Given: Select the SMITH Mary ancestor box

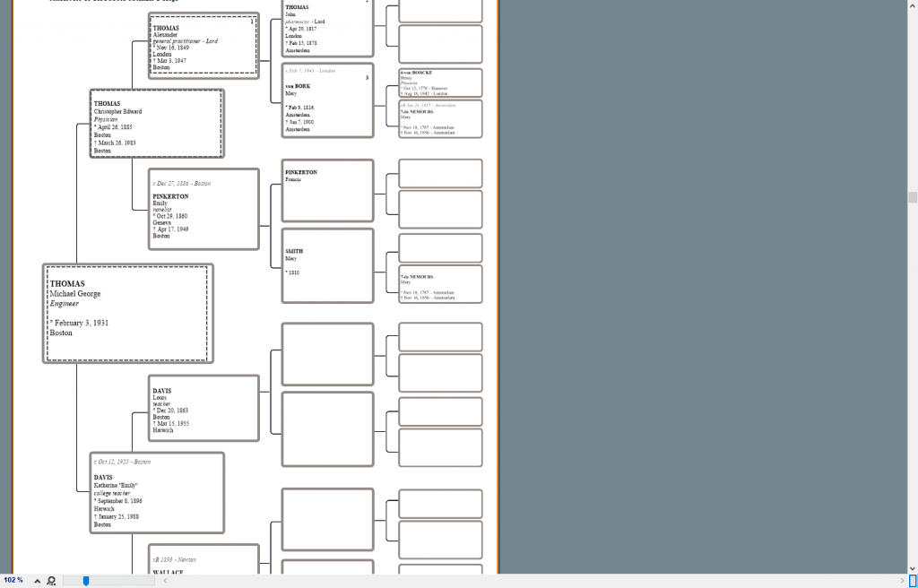Looking at the screenshot, I should coord(327,265).
